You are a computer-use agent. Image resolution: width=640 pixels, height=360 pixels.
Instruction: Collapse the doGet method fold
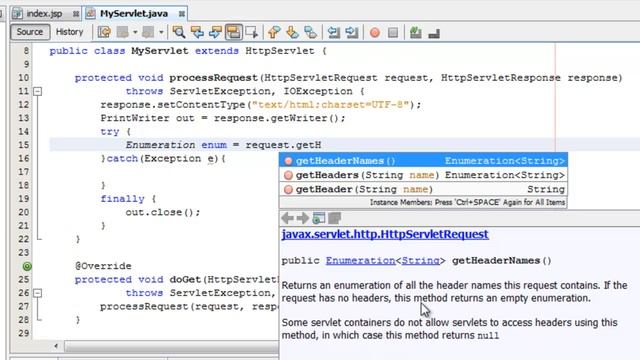tap(38, 293)
